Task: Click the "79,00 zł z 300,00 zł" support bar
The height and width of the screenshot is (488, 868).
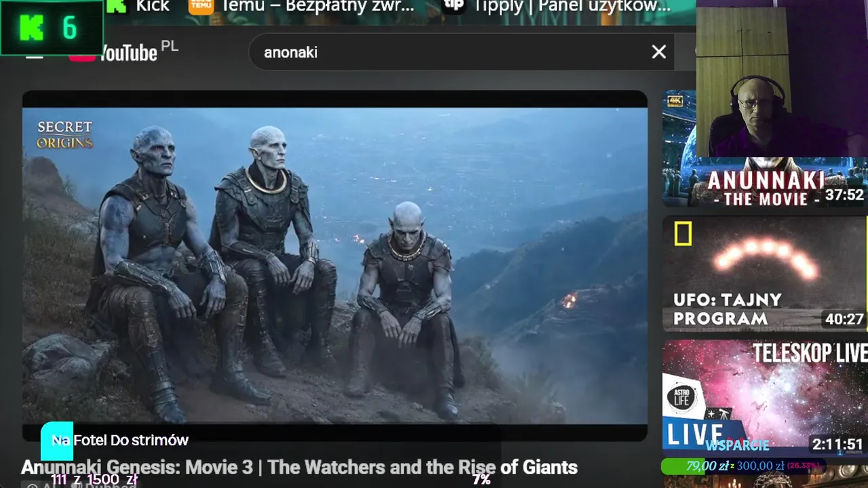Action: click(x=742, y=466)
